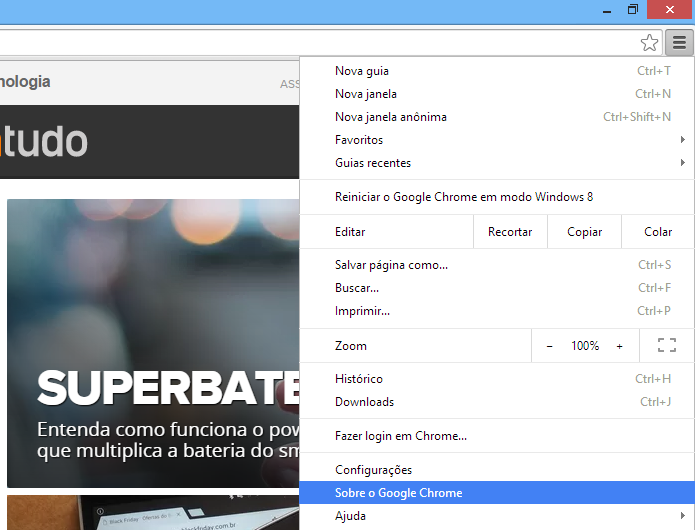The height and width of the screenshot is (530, 695).
Task: Click the SUPERBATE article banner image
Action: (x=153, y=343)
